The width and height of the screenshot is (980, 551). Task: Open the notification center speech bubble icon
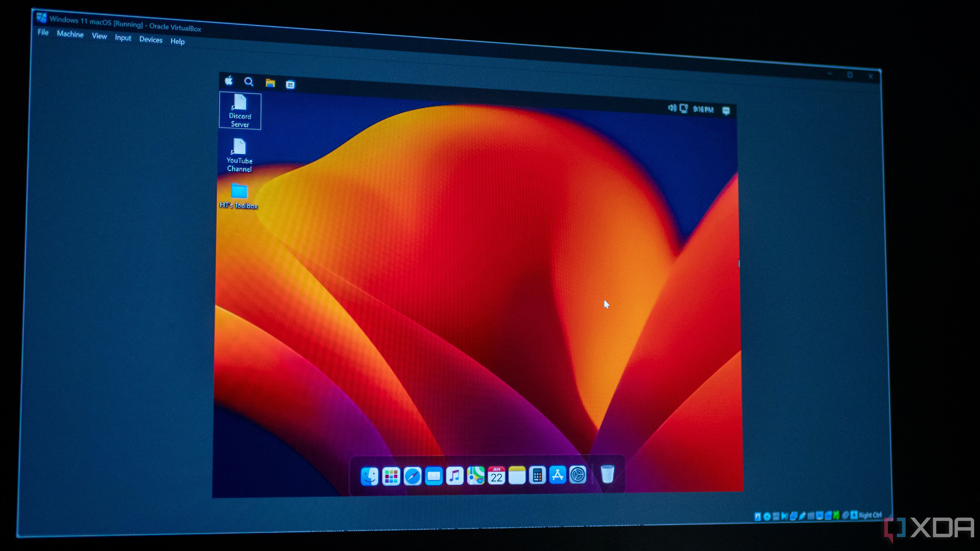pyautogui.click(x=726, y=111)
